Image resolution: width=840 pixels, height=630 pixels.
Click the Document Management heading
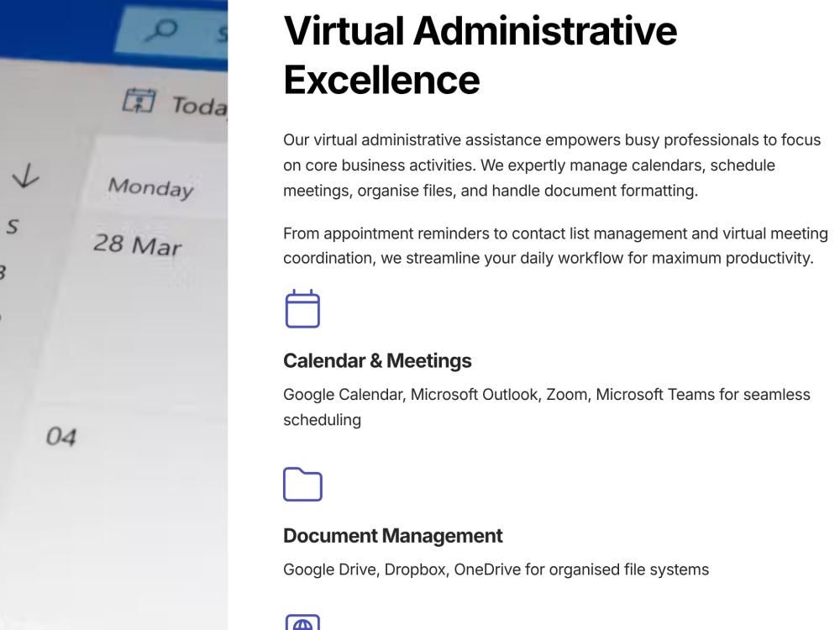click(x=392, y=536)
